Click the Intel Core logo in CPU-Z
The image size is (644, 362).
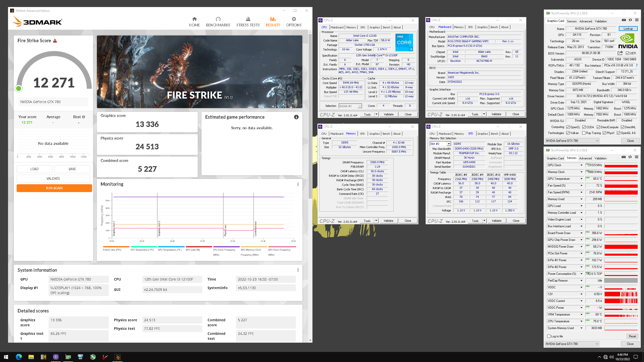point(404,42)
